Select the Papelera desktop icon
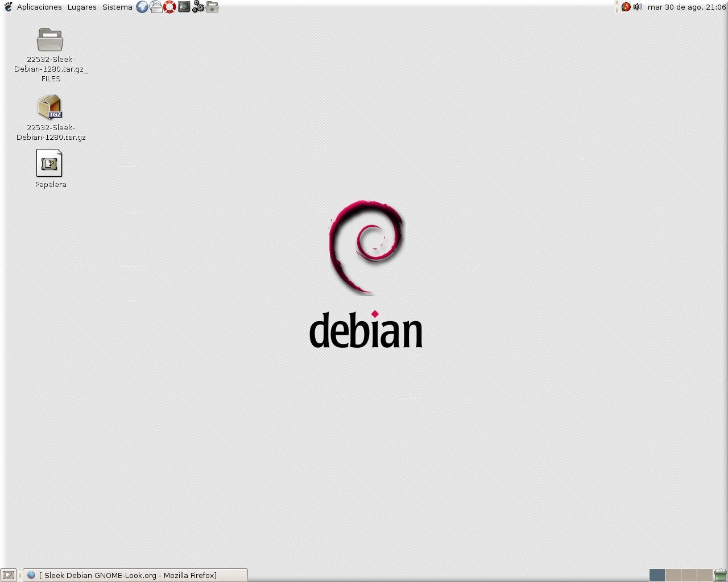 point(49,163)
